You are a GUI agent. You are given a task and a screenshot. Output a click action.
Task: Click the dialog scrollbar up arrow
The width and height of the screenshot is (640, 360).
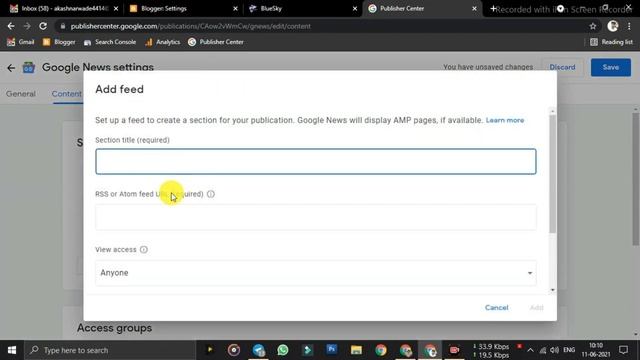click(553, 111)
